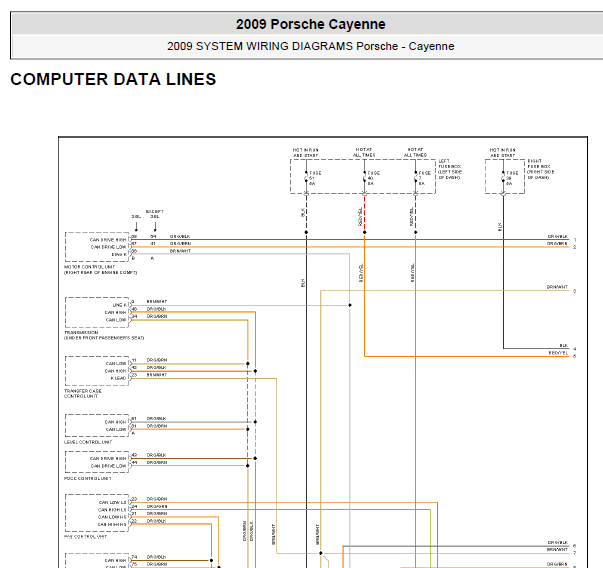Click the 'CAN HIGH LS' pin label
Screen dimensions: 603x568
(x=112, y=510)
